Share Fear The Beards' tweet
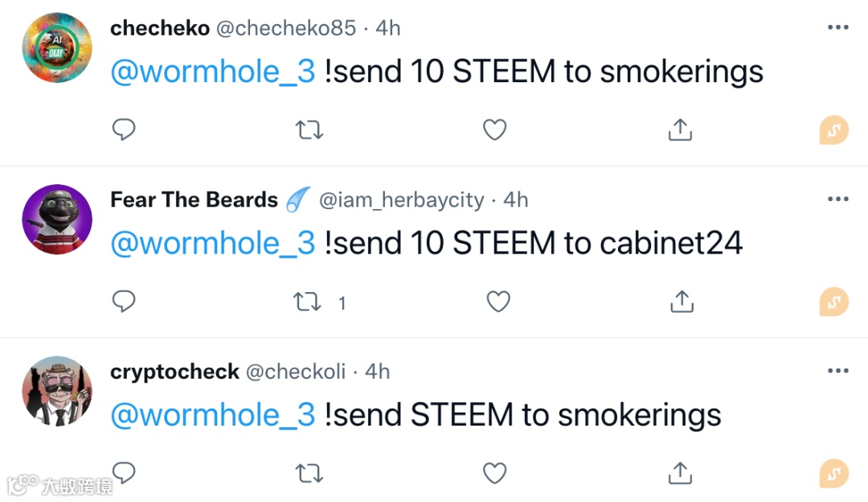The image size is (868, 502). [682, 301]
